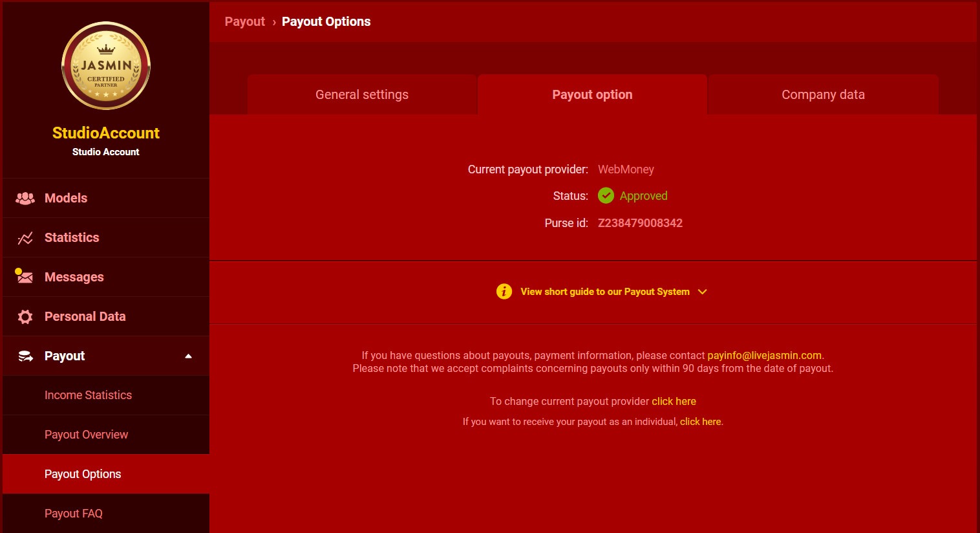
Task: Click the 'Purse id:' label
Action: click(x=566, y=223)
